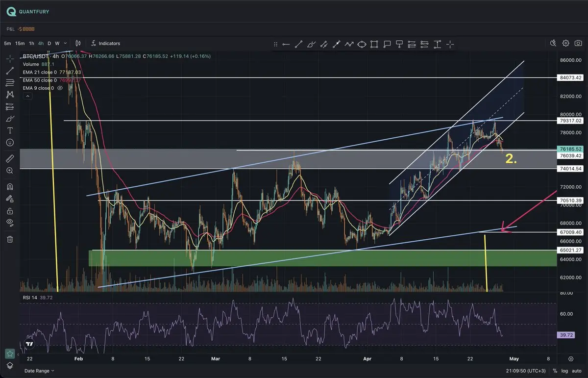Screen dimensions: 588x378
Task: Take a chart snapshot with the camera icon
Action: (x=577, y=43)
